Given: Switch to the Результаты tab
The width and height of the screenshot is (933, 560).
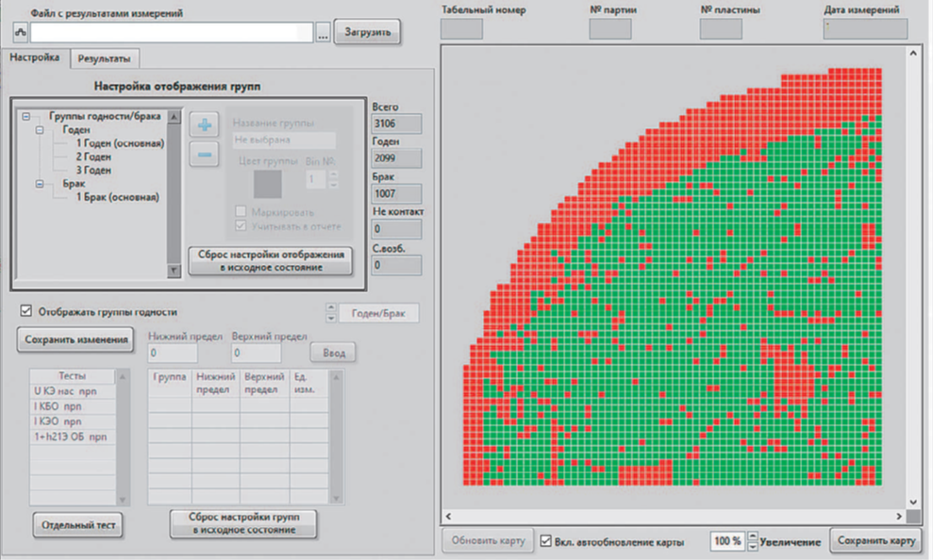Looking at the screenshot, I should [104, 58].
